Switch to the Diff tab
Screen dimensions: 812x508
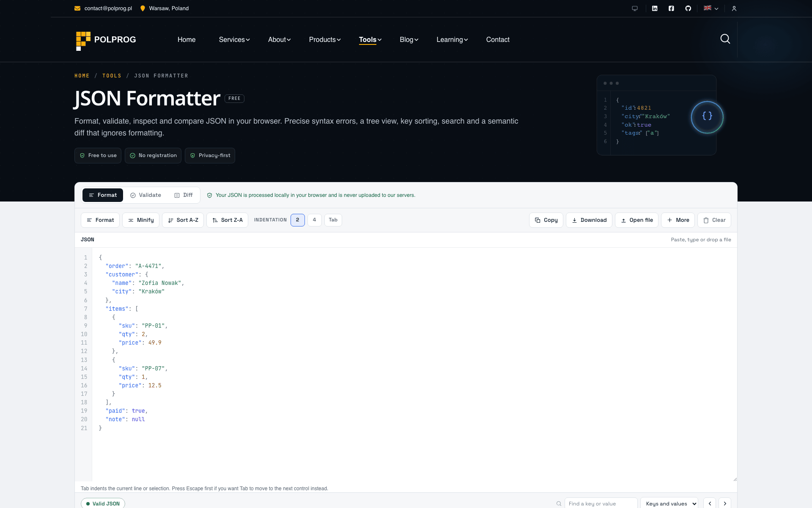(x=184, y=195)
